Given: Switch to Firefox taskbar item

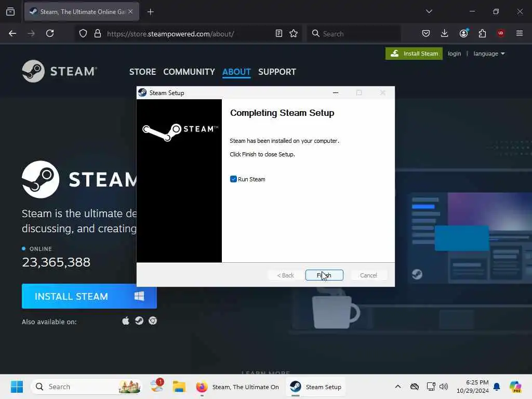Looking at the screenshot, I should (237, 387).
